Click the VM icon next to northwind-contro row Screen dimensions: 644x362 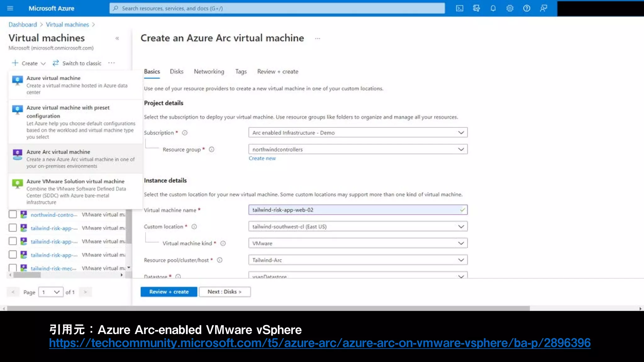24,214
